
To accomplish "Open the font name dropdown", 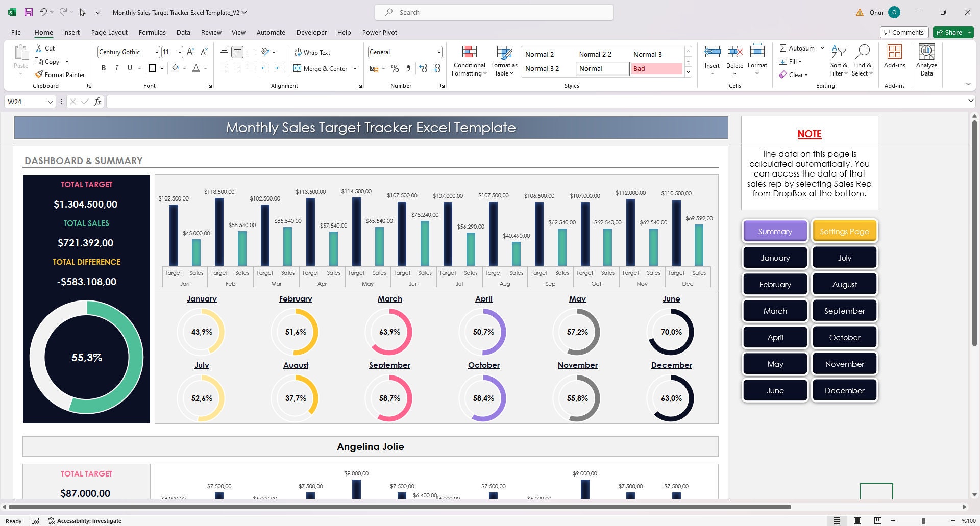I will tap(157, 52).
